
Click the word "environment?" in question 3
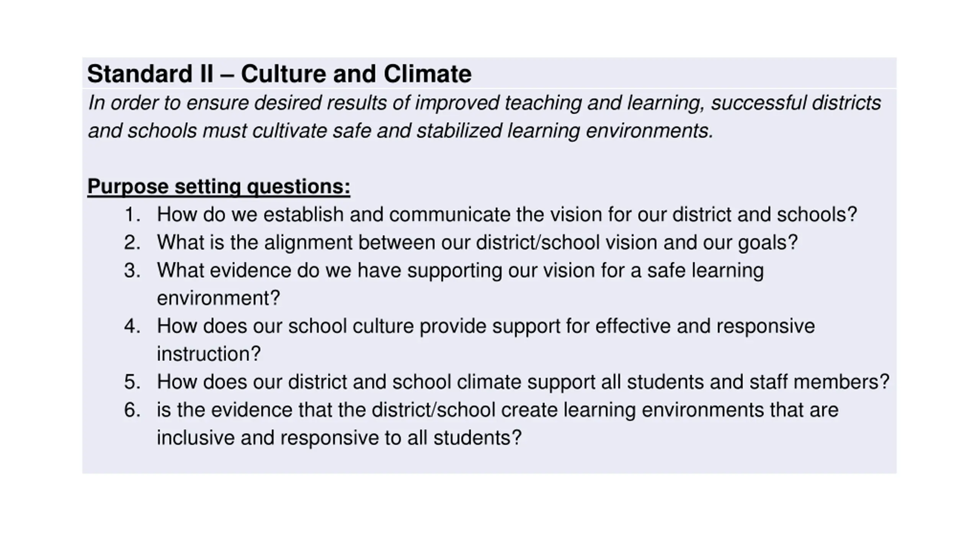pyautogui.click(x=218, y=298)
